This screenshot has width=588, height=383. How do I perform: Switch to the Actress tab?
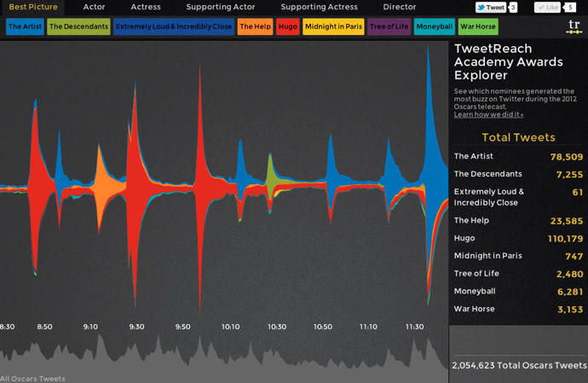(146, 7)
